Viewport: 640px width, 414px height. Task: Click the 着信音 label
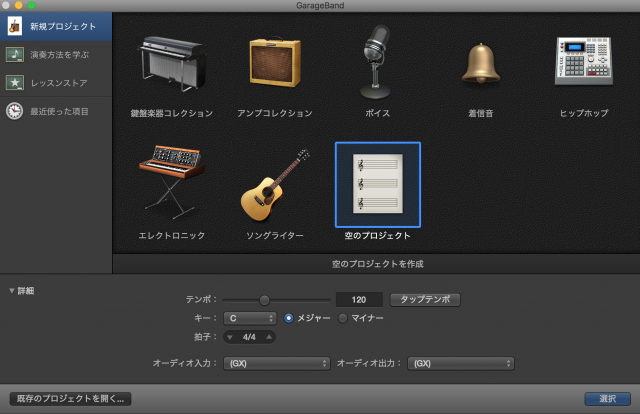point(481,113)
